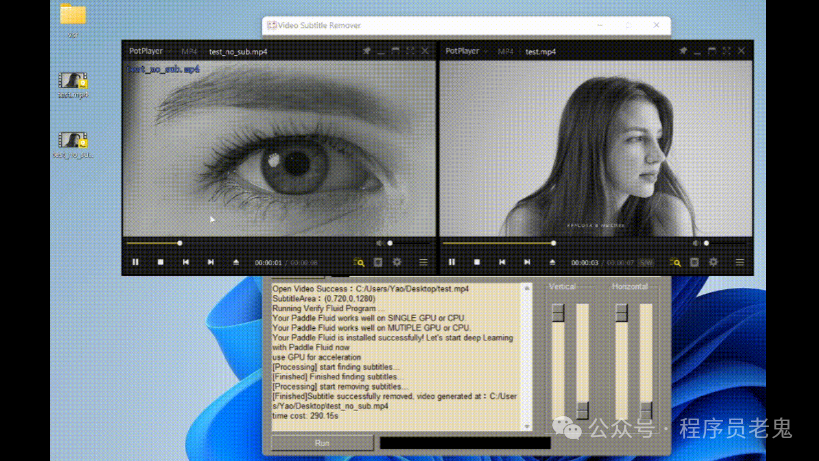Click the eject/open file icon in test.mp4 player
The image size is (819, 461).
[552, 262]
